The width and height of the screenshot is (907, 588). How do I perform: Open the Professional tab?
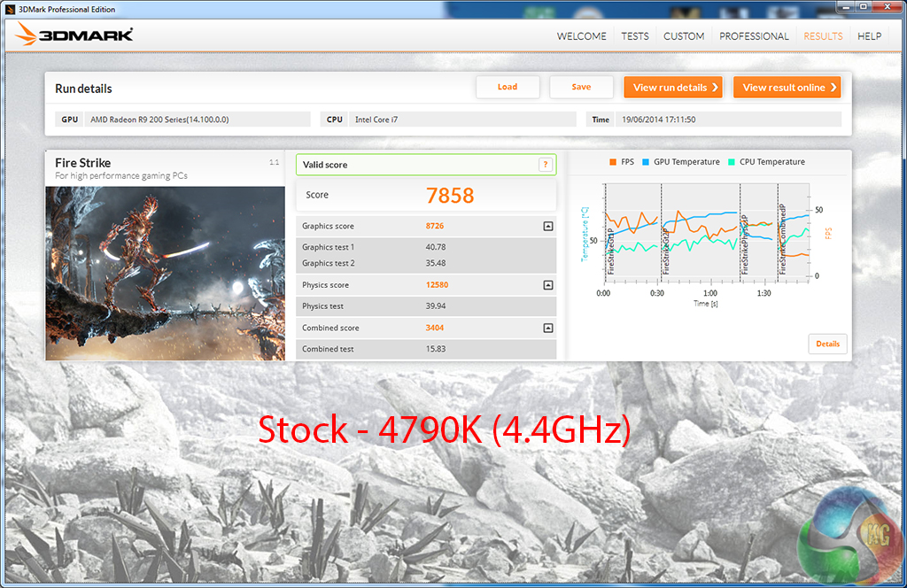click(754, 35)
